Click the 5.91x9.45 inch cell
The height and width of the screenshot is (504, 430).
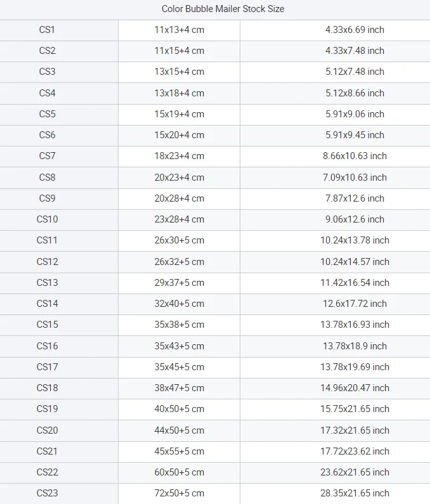click(355, 135)
